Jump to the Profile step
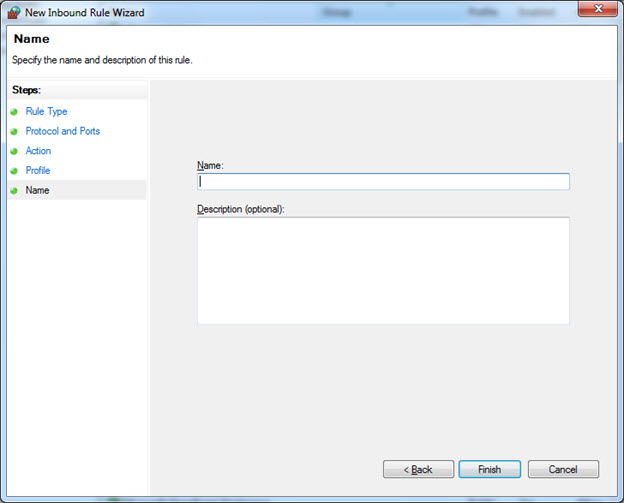This screenshot has width=624, height=503. (38, 170)
